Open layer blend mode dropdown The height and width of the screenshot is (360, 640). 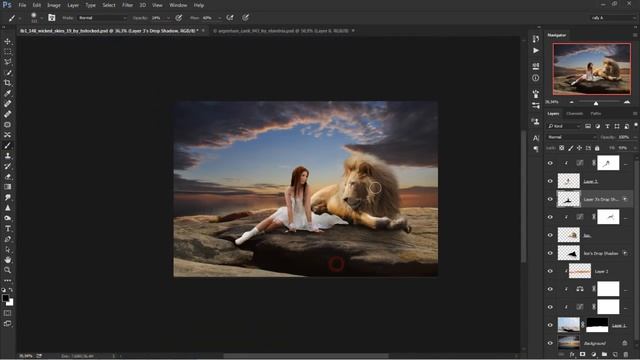(x=571, y=137)
